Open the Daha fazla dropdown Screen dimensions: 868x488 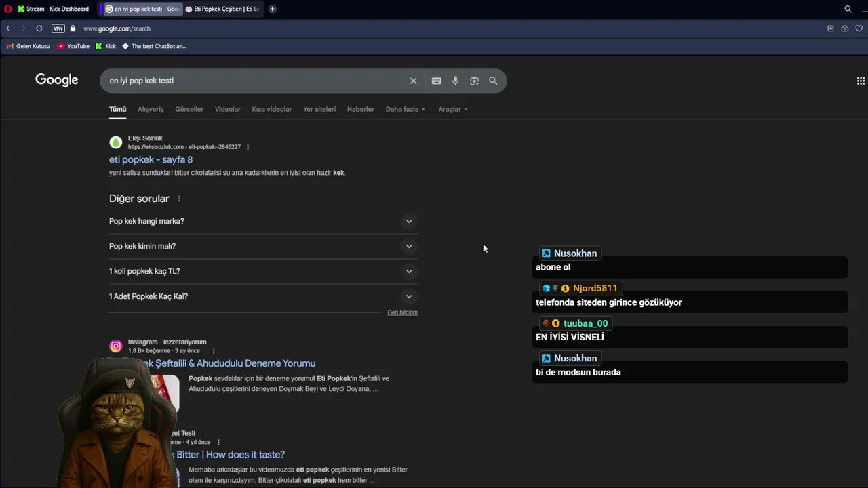point(406,109)
